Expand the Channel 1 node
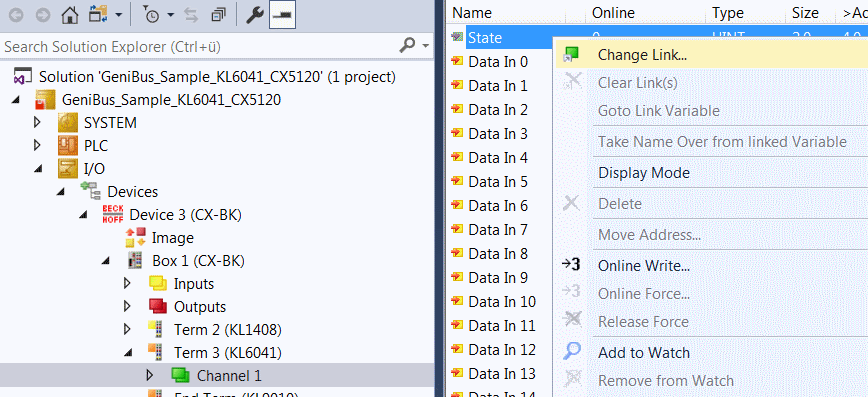This screenshot has height=397, width=868. [x=149, y=375]
